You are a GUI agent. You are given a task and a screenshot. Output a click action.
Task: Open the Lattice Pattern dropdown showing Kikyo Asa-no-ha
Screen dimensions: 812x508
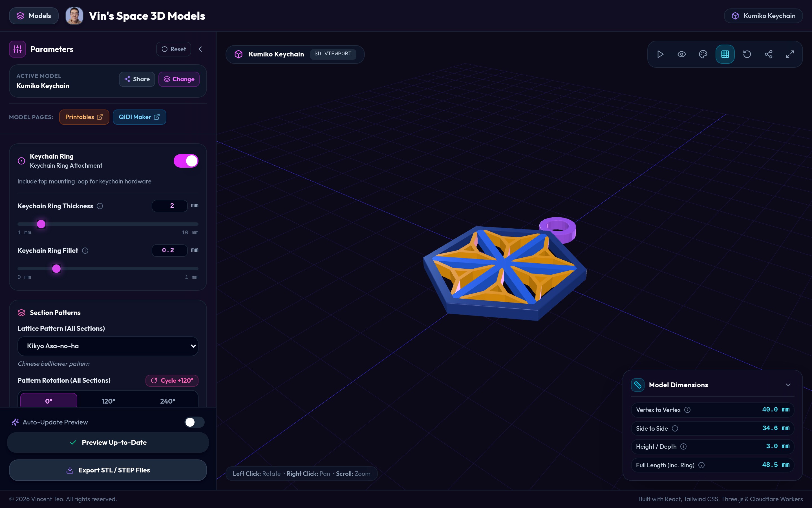coord(108,346)
